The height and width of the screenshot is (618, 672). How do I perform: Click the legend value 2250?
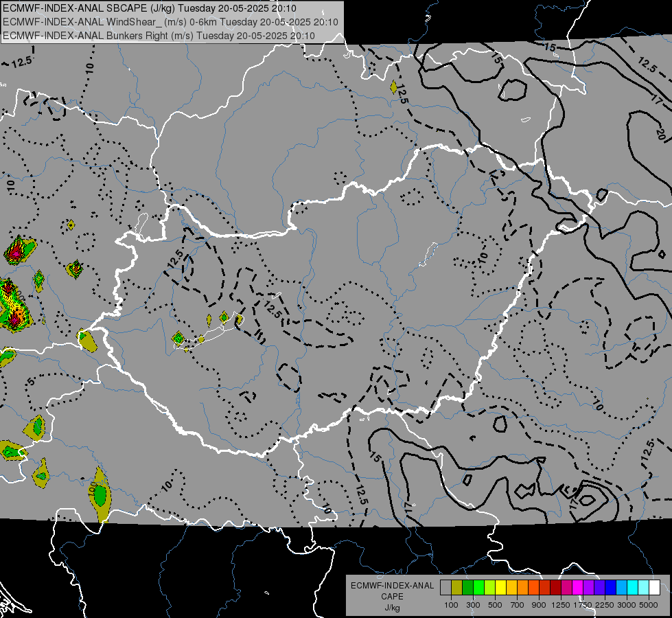click(x=605, y=605)
